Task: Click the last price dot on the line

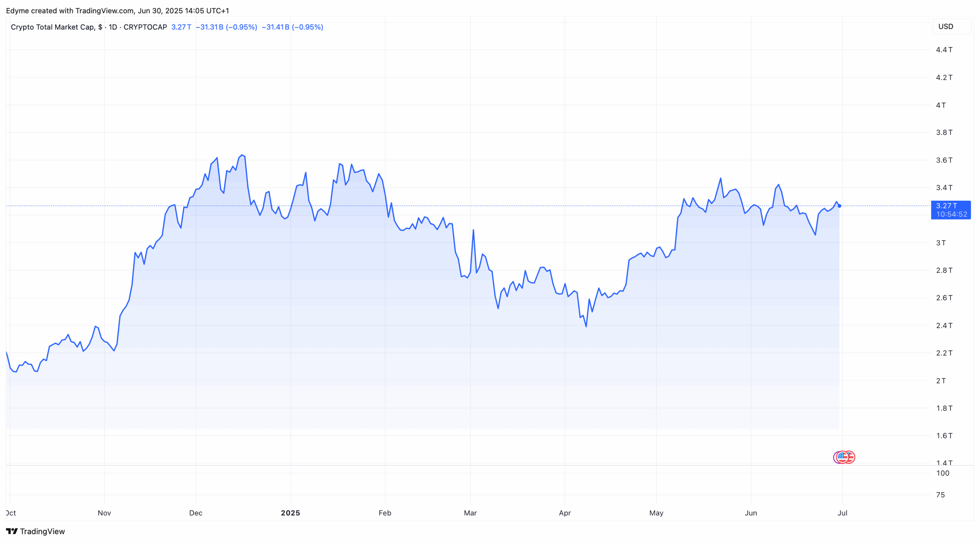Action: [x=839, y=206]
